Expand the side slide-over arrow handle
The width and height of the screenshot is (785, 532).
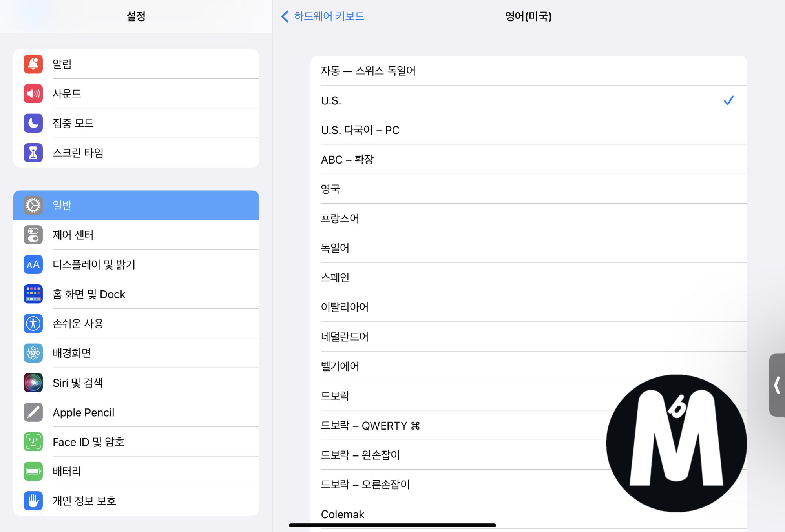(777, 385)
